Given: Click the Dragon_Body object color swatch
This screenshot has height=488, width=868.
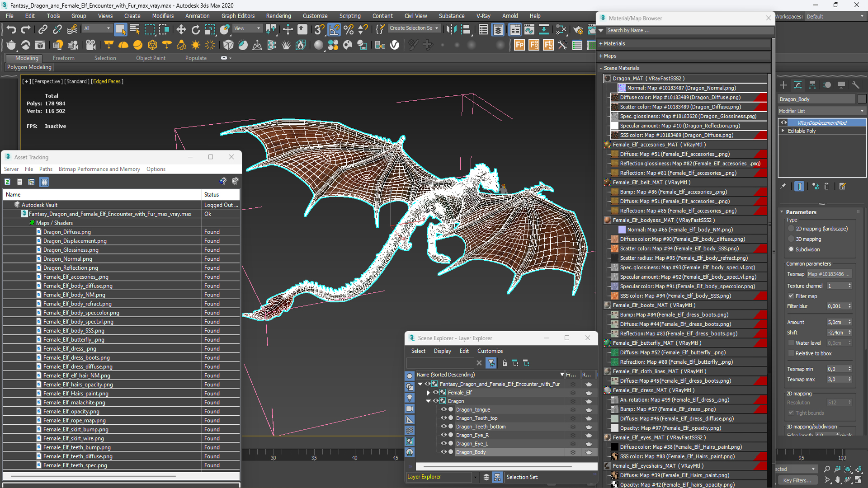Looking at the screenshot, I should pyautogui.click(x=862, y=99).
